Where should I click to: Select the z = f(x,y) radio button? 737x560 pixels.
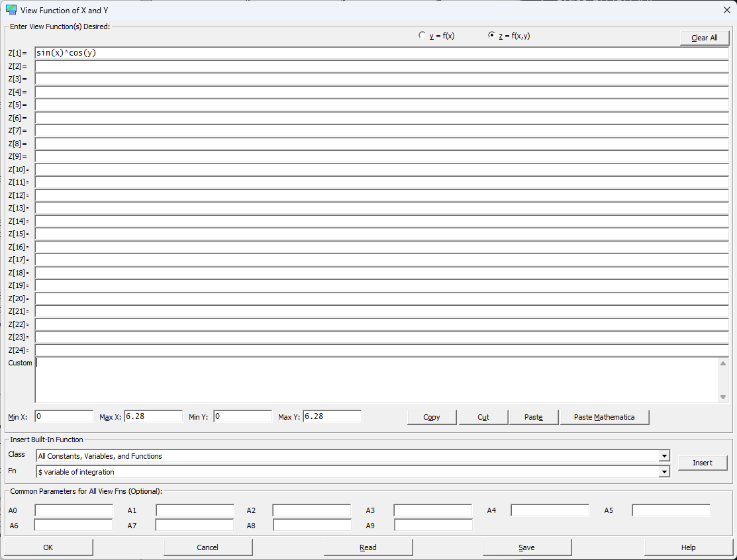coord(491,35)
